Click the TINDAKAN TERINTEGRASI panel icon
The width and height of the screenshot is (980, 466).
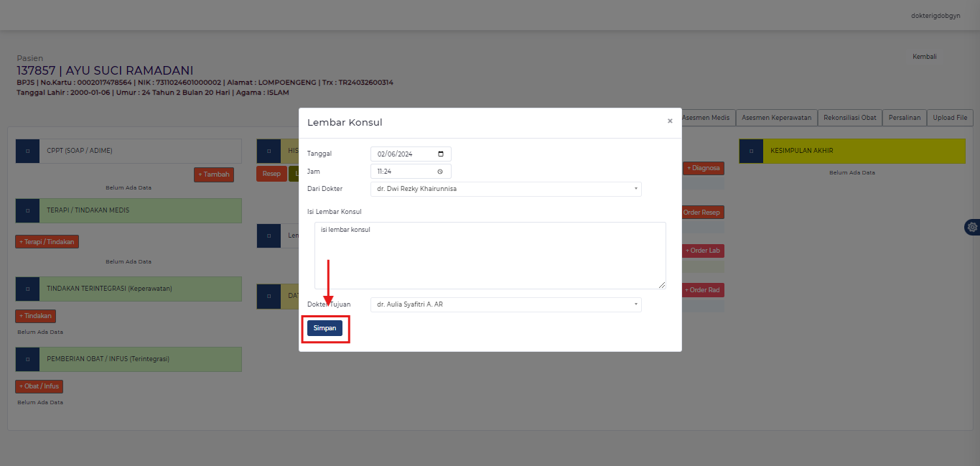click(x=27, y=289)
